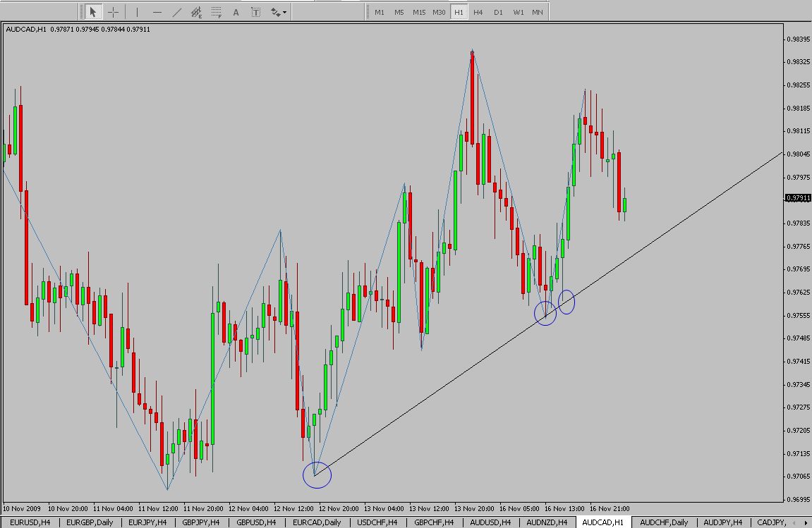Open the EURUSD,H4 chart tab
The height and width of the screenshot is (528, 812).
point(30,522)
